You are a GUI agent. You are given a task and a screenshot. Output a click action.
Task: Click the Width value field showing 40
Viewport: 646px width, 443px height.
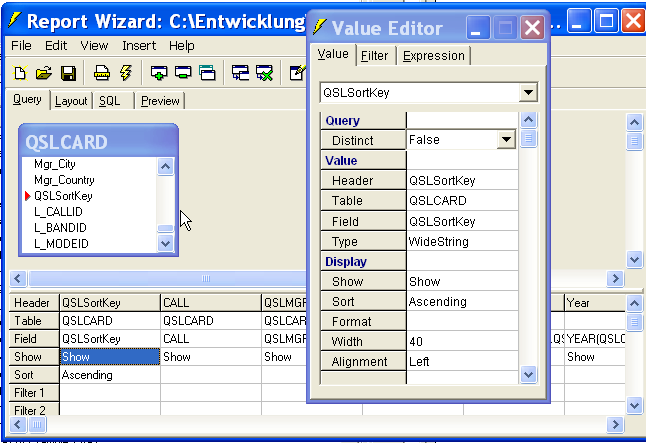click(x=460, y=342)
